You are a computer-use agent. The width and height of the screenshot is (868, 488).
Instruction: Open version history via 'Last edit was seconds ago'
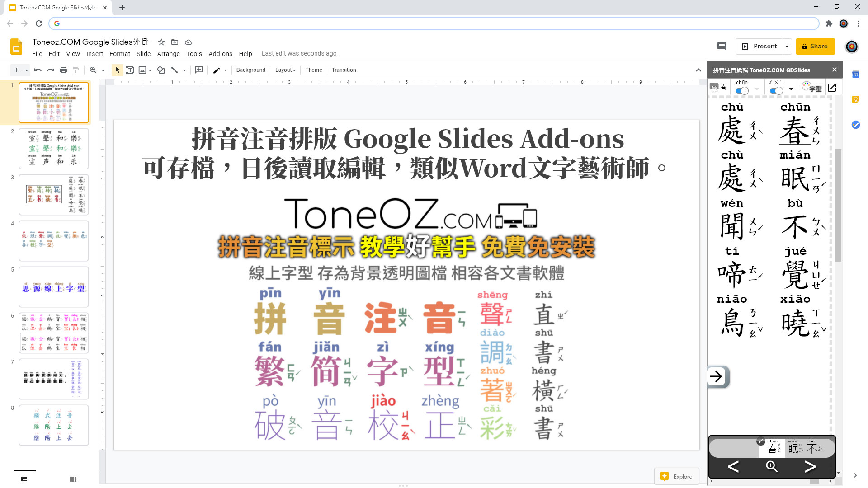pyautogui.click(x=299, y=53)
